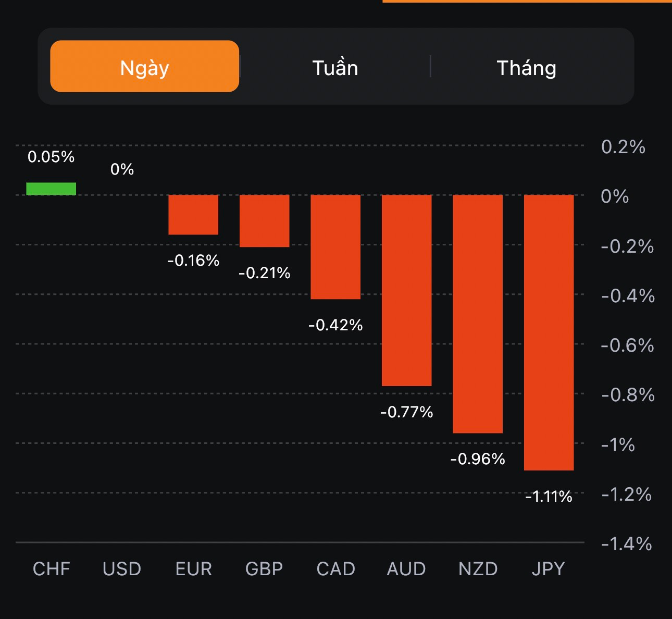Select the GBP currency label

pyautogui.click(x=264, y=568)
